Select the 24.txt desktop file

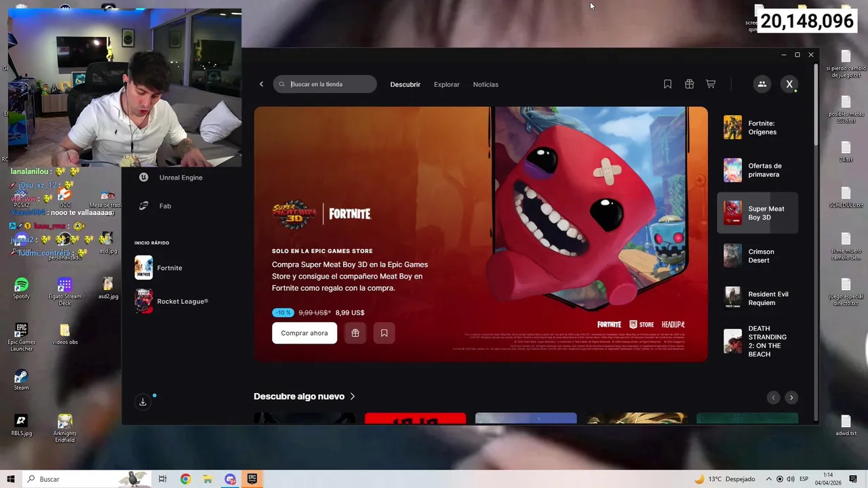pos(846,152)
